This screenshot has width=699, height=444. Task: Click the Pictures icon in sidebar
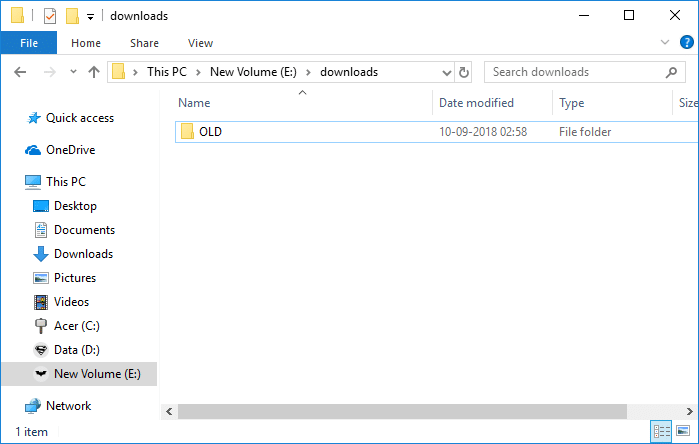[x=41, y=278]
